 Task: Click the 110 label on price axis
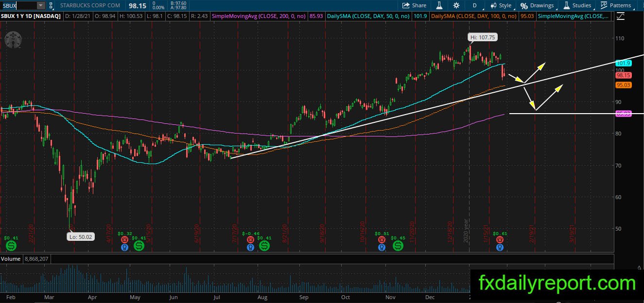[620, 38]
